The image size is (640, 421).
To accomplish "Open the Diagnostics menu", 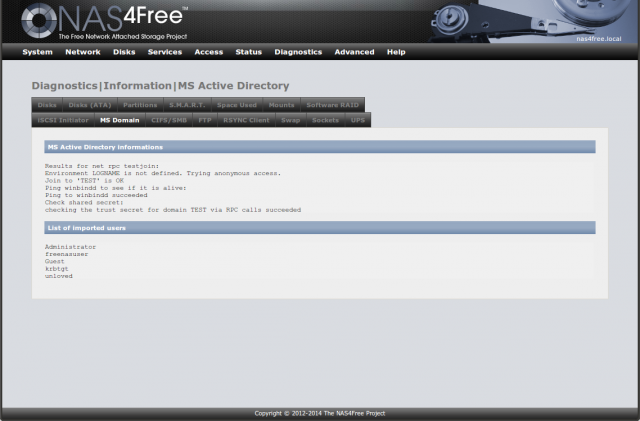I will [x=298, y=52].
